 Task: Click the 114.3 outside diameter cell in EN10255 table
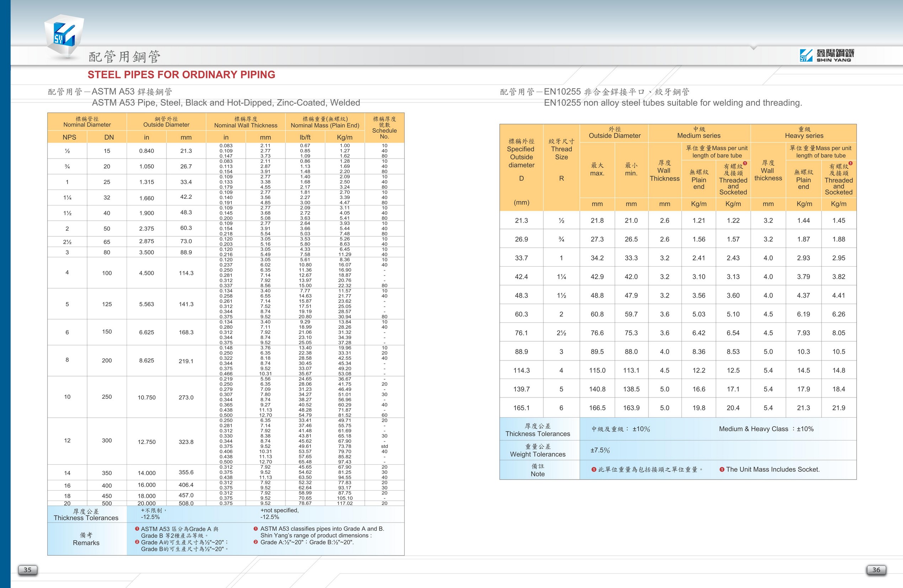point(521,370)
